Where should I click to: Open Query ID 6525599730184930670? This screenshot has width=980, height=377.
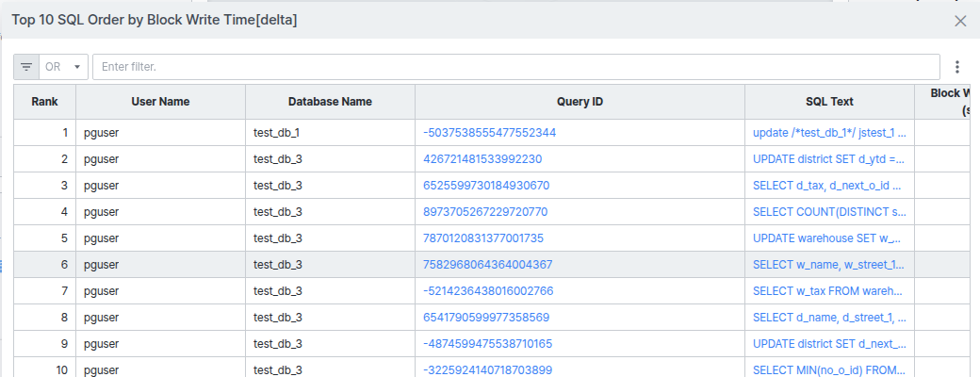pos(486,186)
